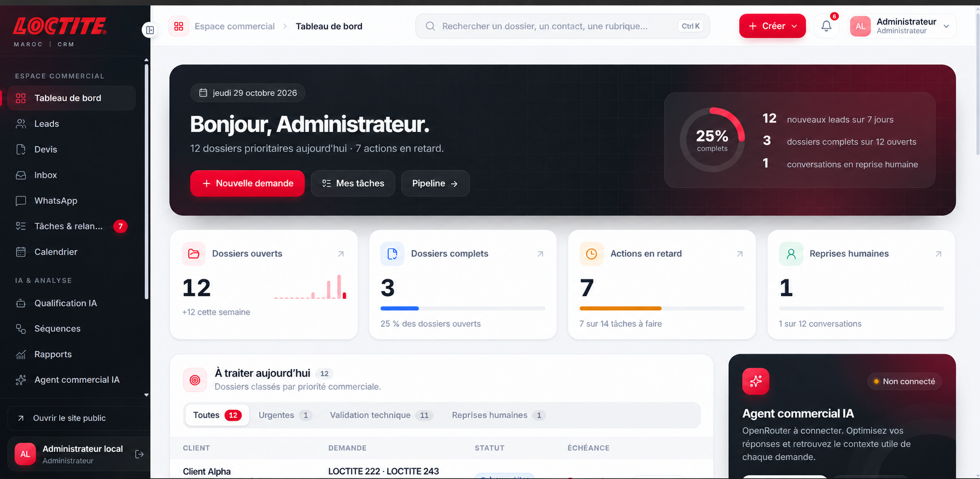This screenshot has height=479, width=980.
Task: Click the Mes tâches button
Action: 353,184
